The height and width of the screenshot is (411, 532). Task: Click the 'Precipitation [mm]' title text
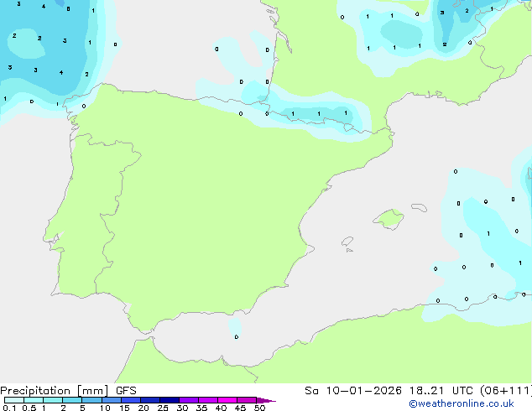[55, 391]
